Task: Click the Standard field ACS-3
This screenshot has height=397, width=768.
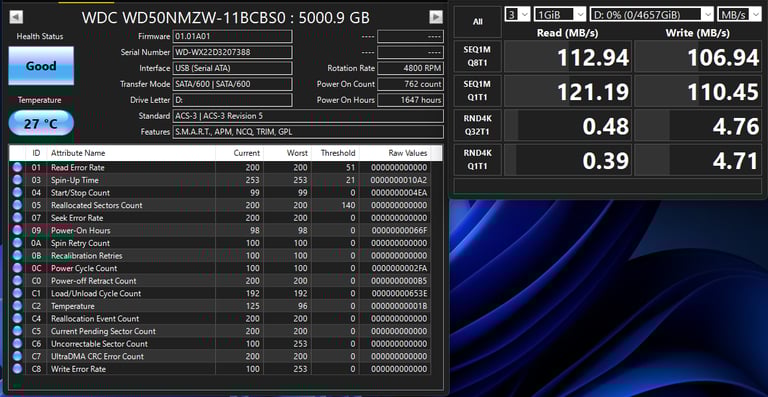Action: click(x=308, y=116)
